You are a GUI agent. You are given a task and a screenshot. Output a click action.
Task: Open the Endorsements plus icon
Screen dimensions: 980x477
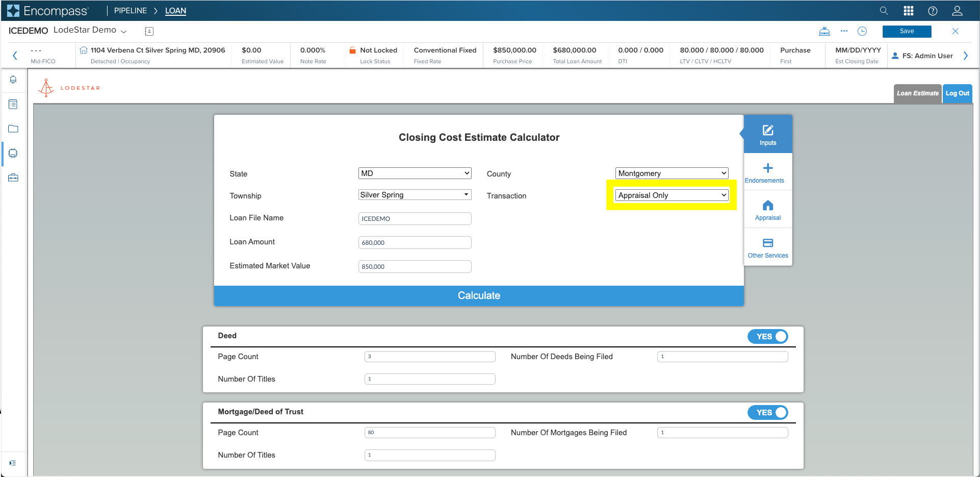pyautogui.click(x=768, y=168)
